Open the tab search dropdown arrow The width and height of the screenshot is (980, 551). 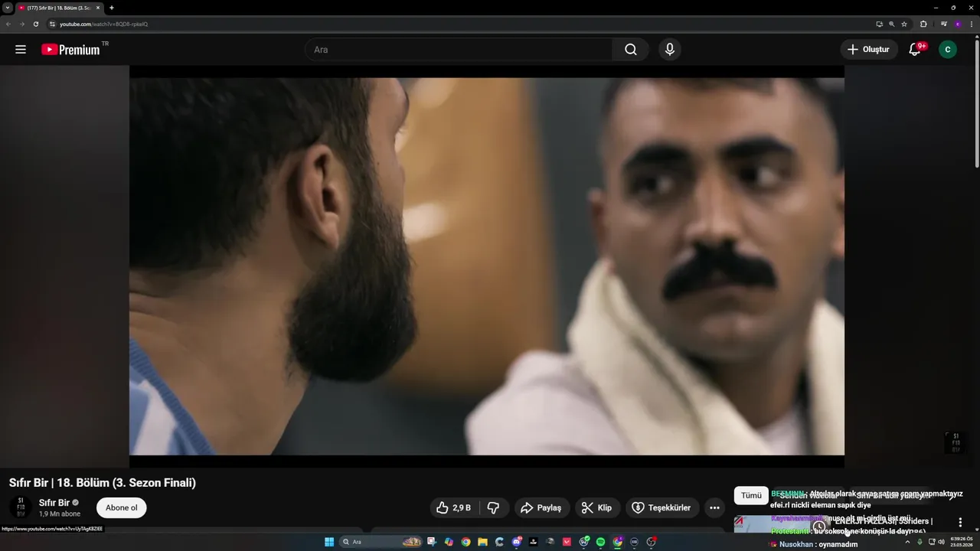[x=6, y=8]
